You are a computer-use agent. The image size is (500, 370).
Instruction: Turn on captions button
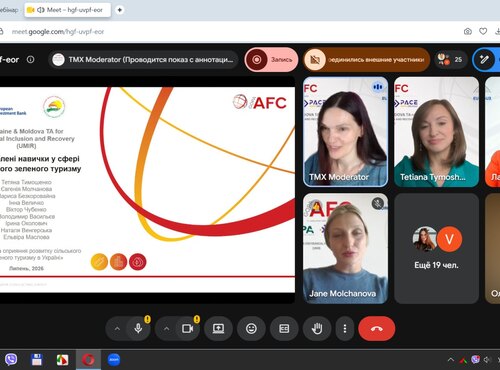coord(284,329)
